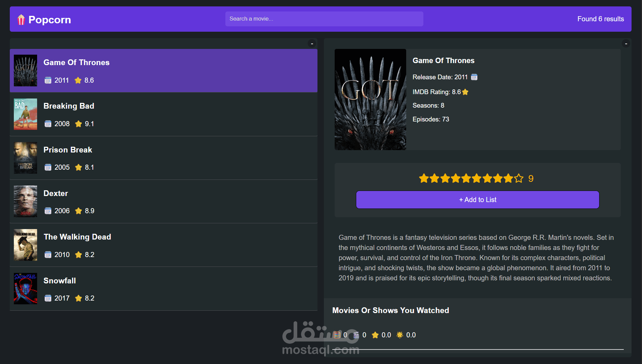The image size is (642, 364).
Task: Click the clapperboard icon in watched summary
Action: 356,335
